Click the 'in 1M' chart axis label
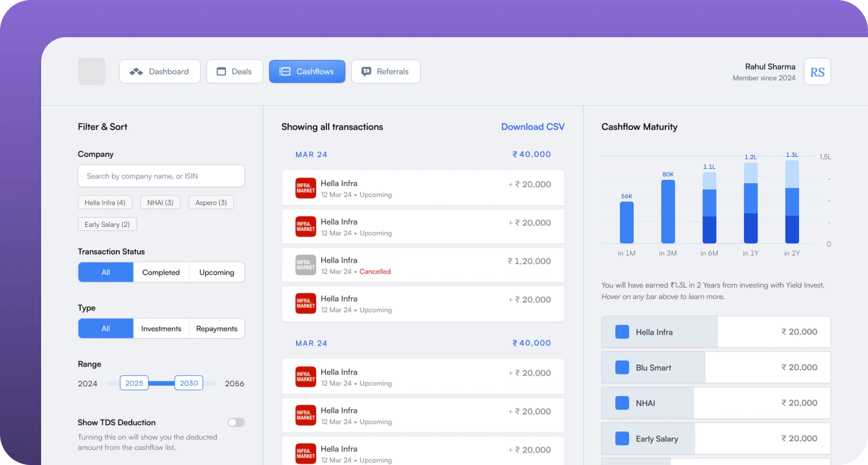Viewport: 868px width, 465px height. click(x=627, y=253)
